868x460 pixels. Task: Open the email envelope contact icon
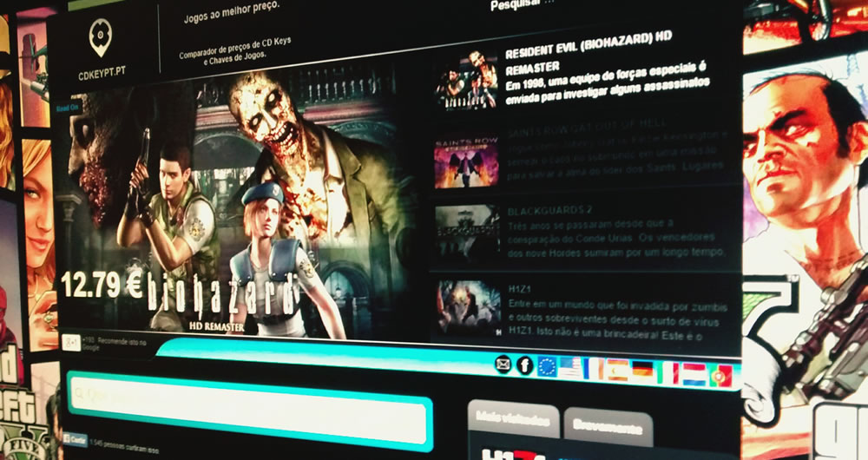(503, 365)
